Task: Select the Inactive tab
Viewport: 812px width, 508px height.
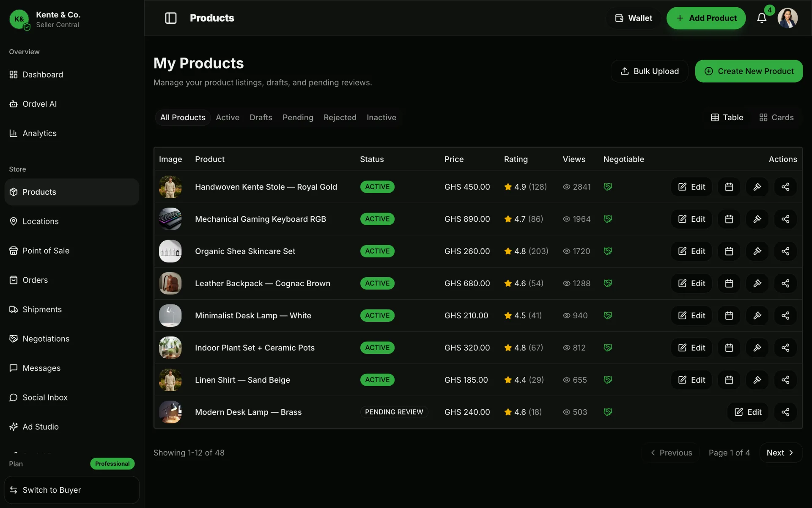Action: tap(381, 117)
